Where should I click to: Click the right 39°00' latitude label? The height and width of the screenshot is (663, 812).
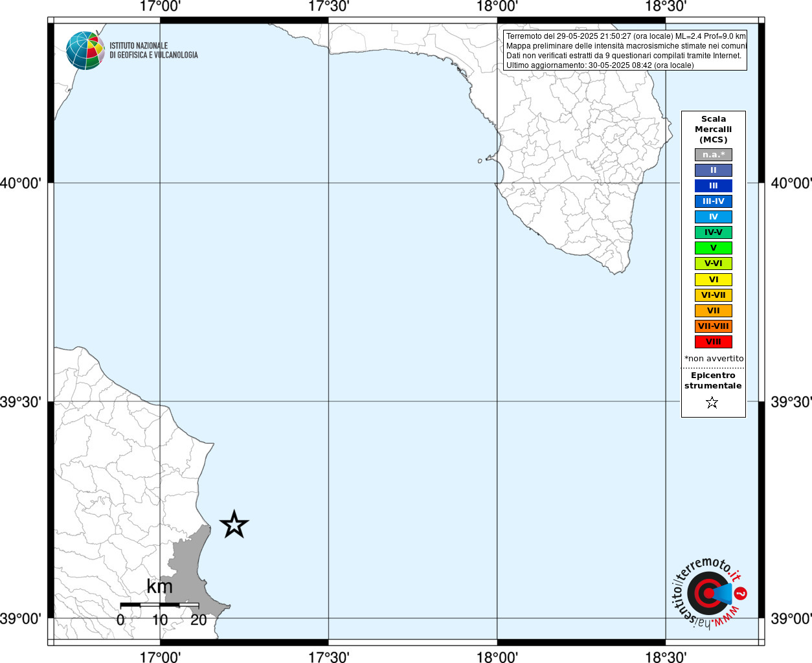click(791, 618)
